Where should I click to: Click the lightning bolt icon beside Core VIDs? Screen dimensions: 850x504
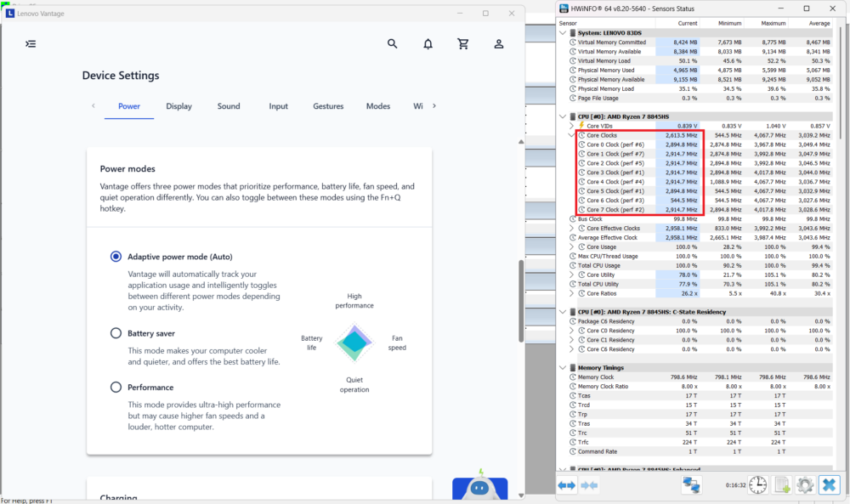[x=581, y=126]
